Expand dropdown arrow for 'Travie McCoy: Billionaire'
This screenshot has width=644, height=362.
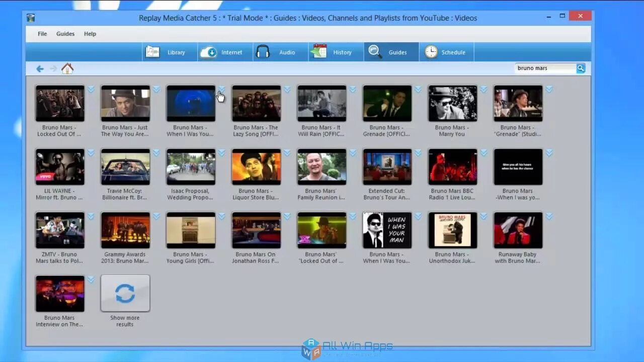click(156, 152)
